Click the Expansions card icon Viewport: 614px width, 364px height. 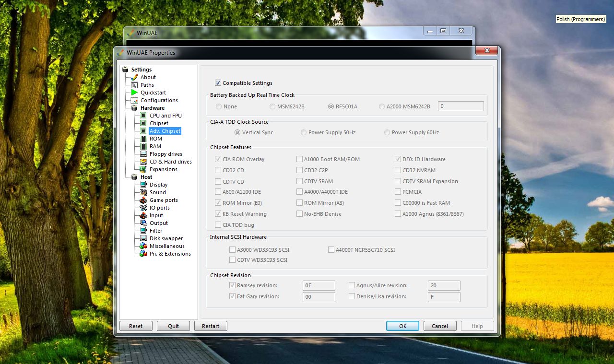[143, 169]
